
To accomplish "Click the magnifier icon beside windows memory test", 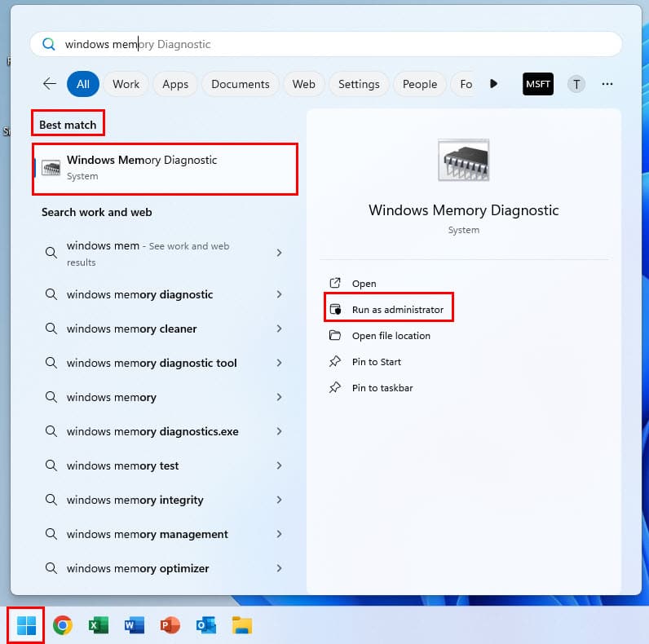I will click(x=51, y=465).
